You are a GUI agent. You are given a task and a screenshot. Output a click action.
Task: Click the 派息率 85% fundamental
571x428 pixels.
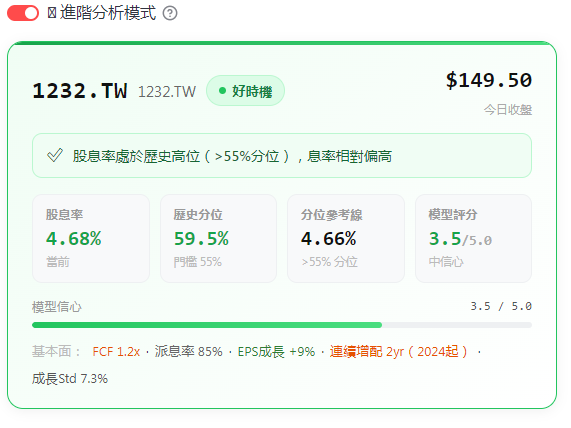[188, 352]
